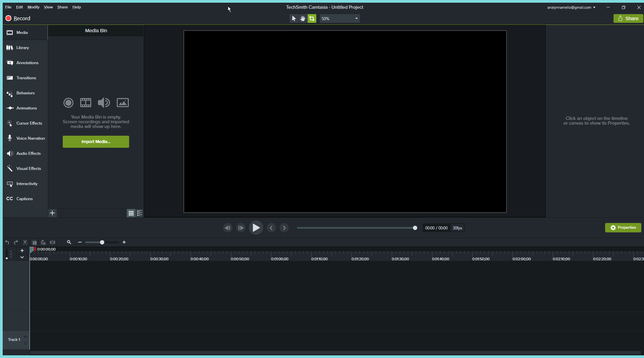This screenshot has width=644, height=358.
Task: Click the video filmstrip icon in Media Bin
Action: pos(86,102)
